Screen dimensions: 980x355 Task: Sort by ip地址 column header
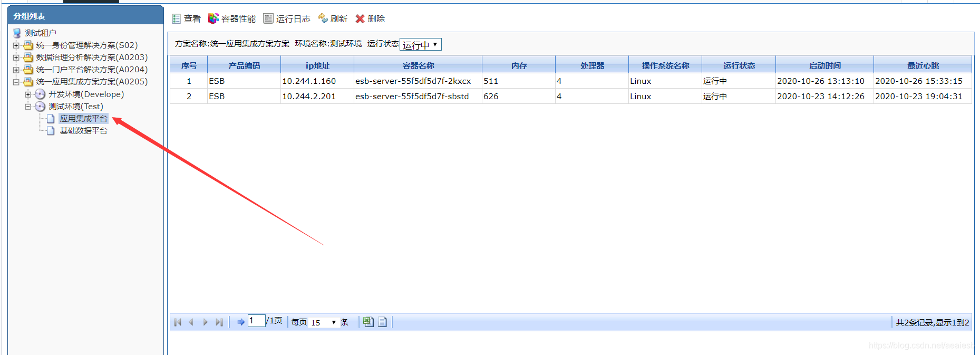(x=317, y=65)
